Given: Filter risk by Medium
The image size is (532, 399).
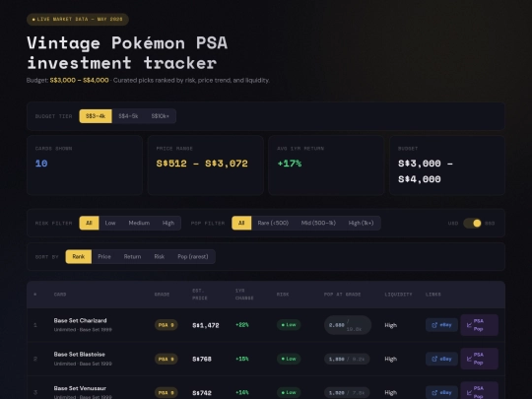Looking at the screenshot, I should pyautogui.click(x=139, y=223).
